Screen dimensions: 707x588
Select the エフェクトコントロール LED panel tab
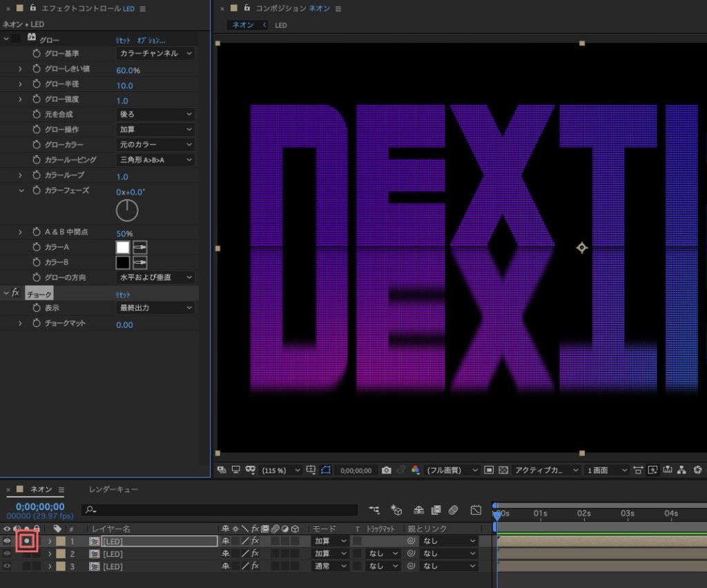point(88,8)
